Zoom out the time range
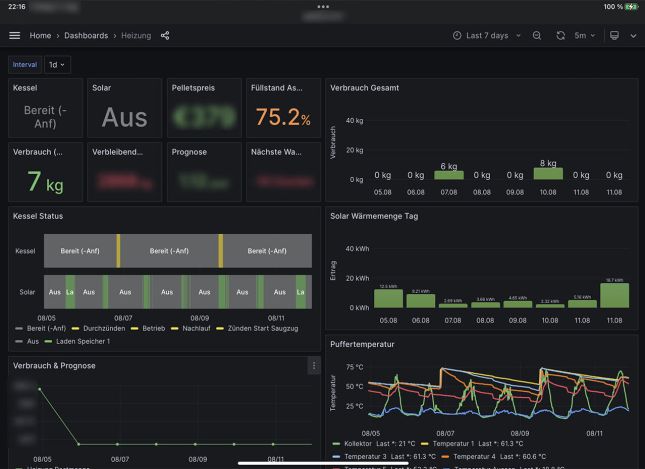This screenshot has height=469, width=645. pos(537,36)
